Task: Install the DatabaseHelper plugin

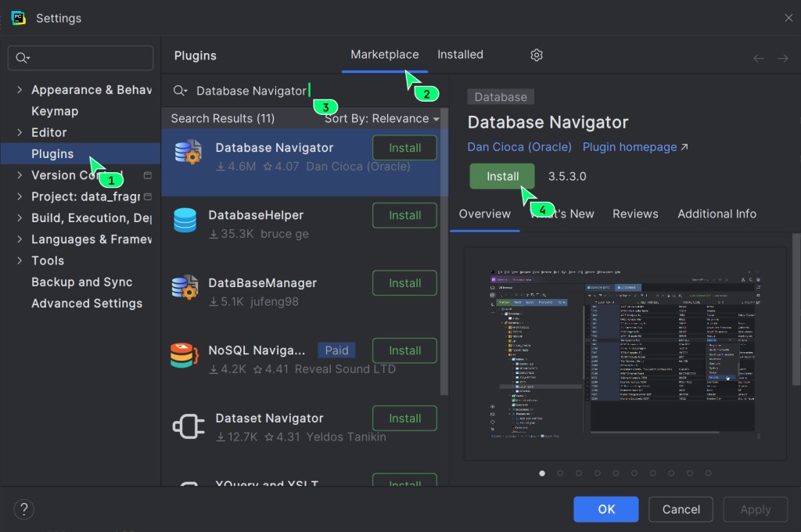Action: pos(404,215)
